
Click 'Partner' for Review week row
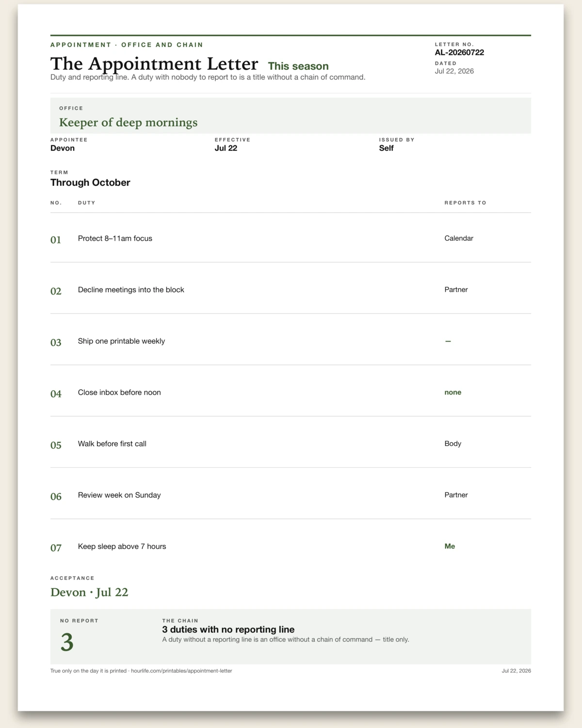tap(456, 495)
